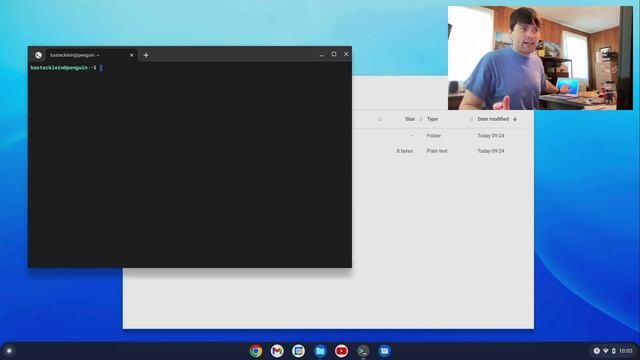
Task: Open Gmail from the shelf
Action: pos(277,351)
